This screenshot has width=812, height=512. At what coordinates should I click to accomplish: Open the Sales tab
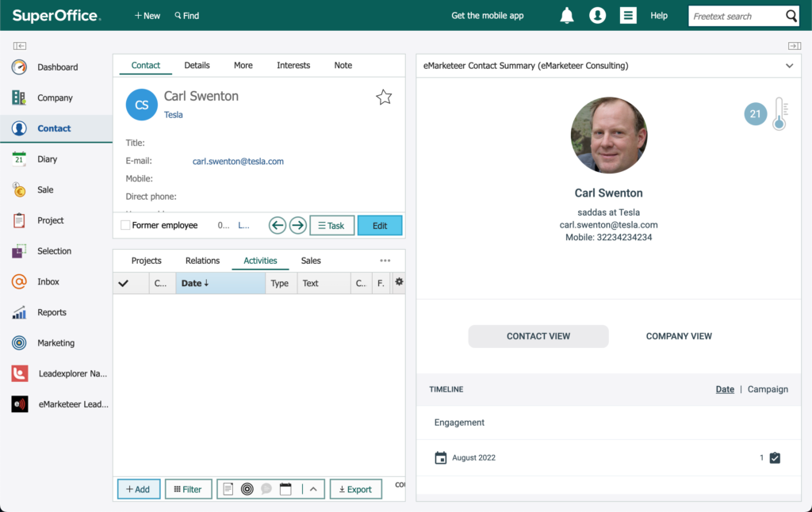coord(311,261)
